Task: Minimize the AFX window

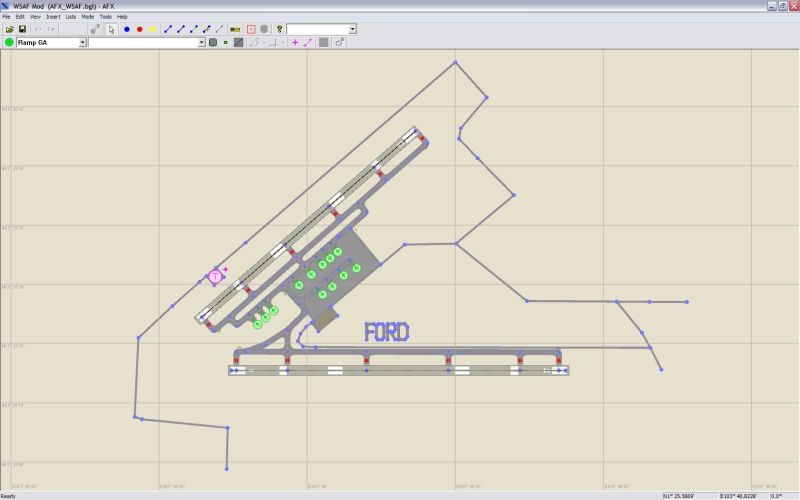Action: coord(771,6)
